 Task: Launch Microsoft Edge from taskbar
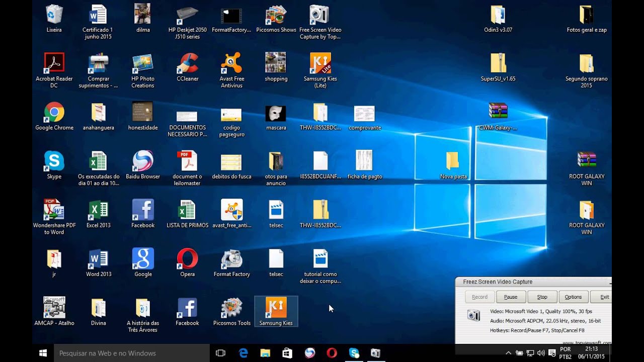point(244,353)
